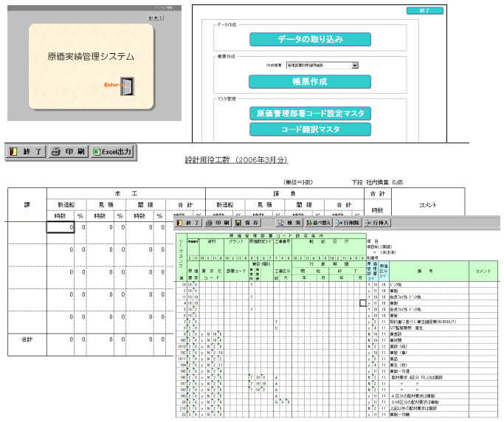Click 並べ替え sort icon
Image resolution: width=504 pixels, height=422 pixels.
pos(318,223)
